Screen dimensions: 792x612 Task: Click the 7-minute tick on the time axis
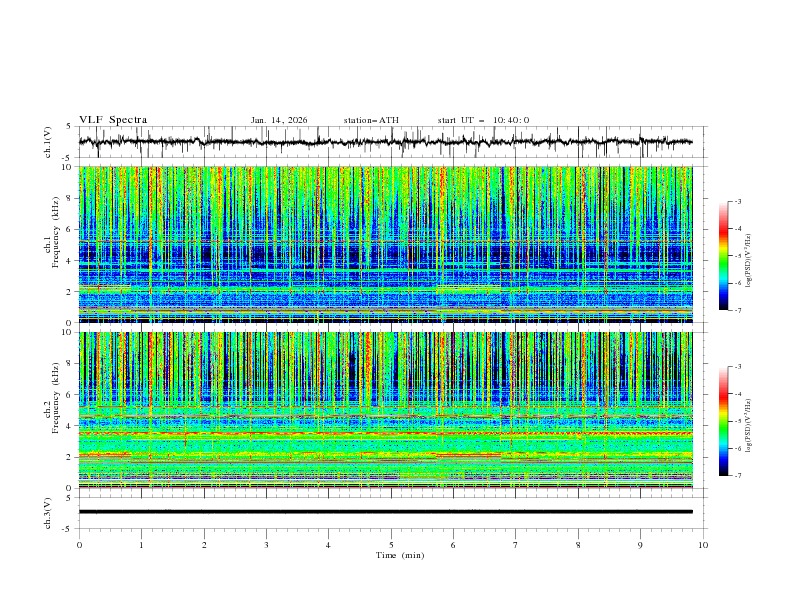516,545
